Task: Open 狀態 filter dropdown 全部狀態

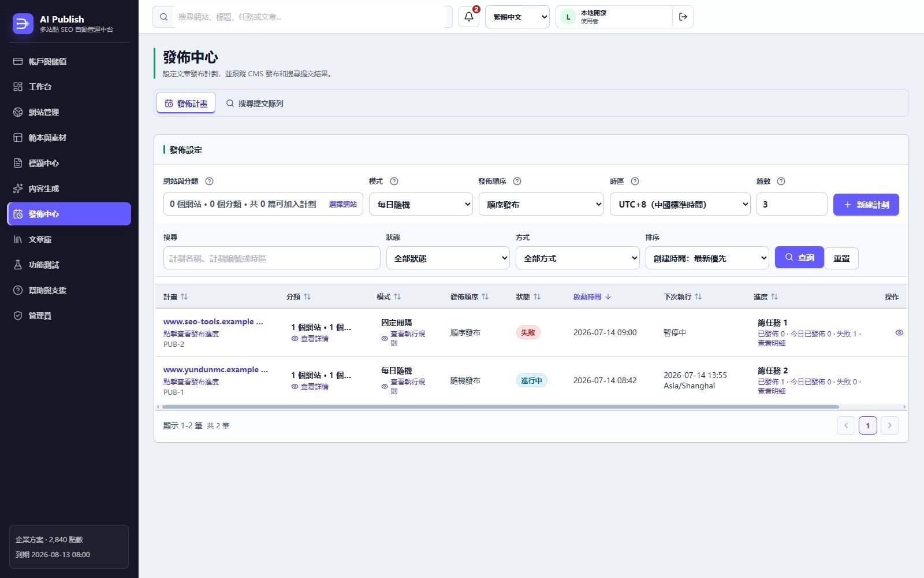Action: pyautogui.click(x=448, y=258)
